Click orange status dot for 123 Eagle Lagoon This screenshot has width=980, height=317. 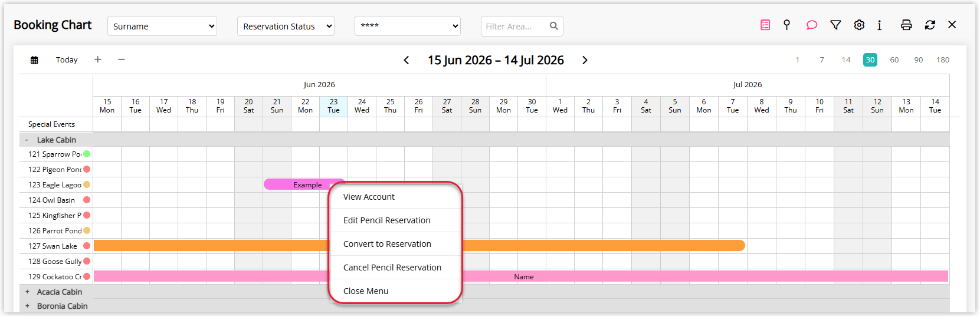point(87,184)
